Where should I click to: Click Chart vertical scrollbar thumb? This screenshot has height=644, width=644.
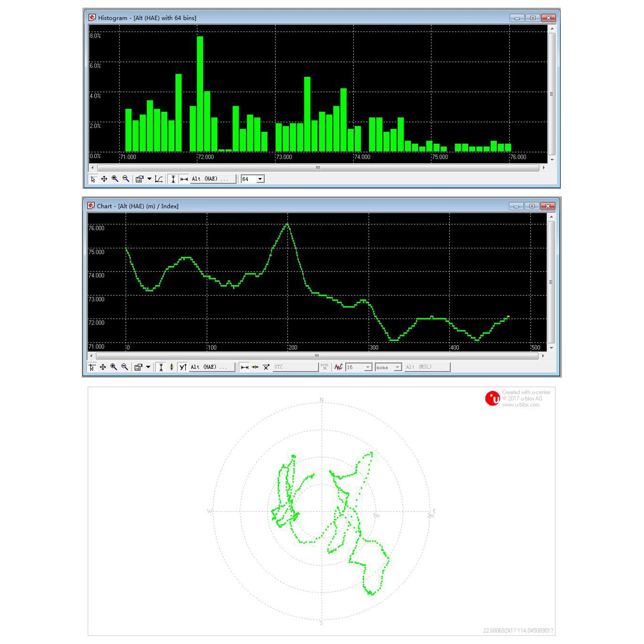point(551,282)
